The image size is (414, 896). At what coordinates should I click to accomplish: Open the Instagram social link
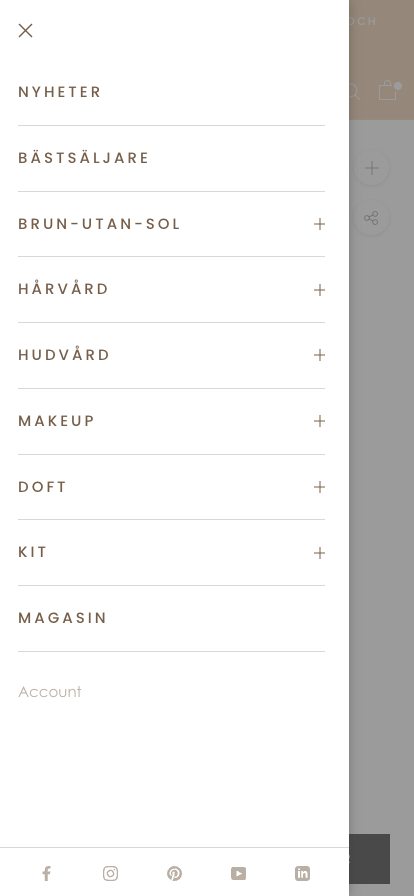[110, 873]
